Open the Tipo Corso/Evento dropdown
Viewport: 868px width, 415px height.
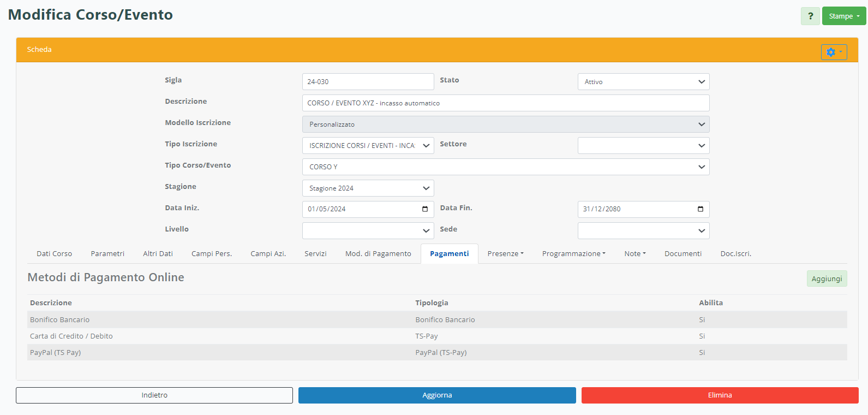click(506, 167)
